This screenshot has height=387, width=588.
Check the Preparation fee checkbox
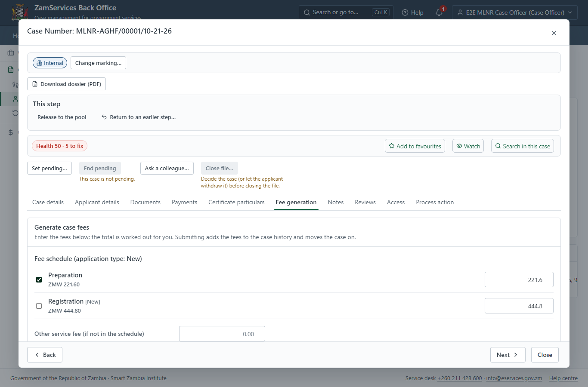[x=39, y=279]
